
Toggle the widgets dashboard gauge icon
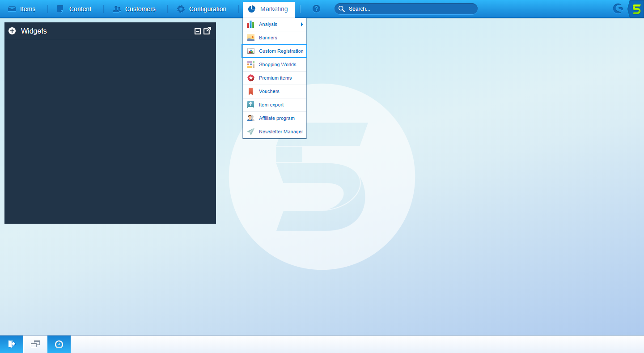tap(59, 344)
